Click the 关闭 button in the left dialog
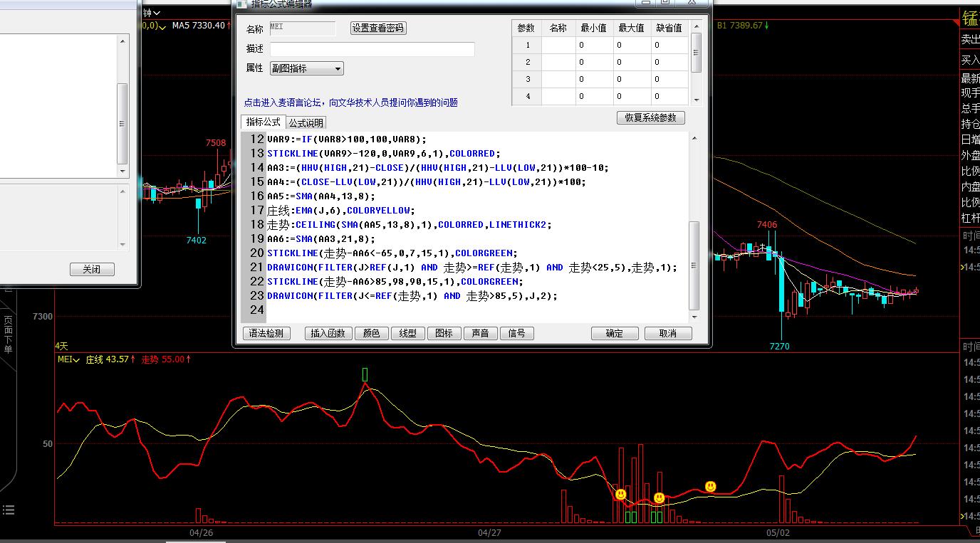Viewport: 980px width, 543px height. click(92, 270)
